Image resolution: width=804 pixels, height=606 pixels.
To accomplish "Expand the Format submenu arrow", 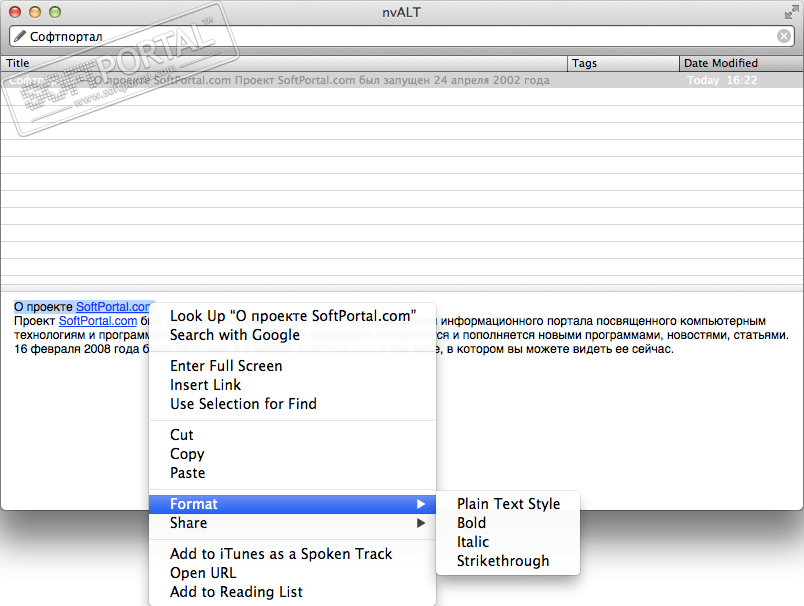I will click(420, 504).
